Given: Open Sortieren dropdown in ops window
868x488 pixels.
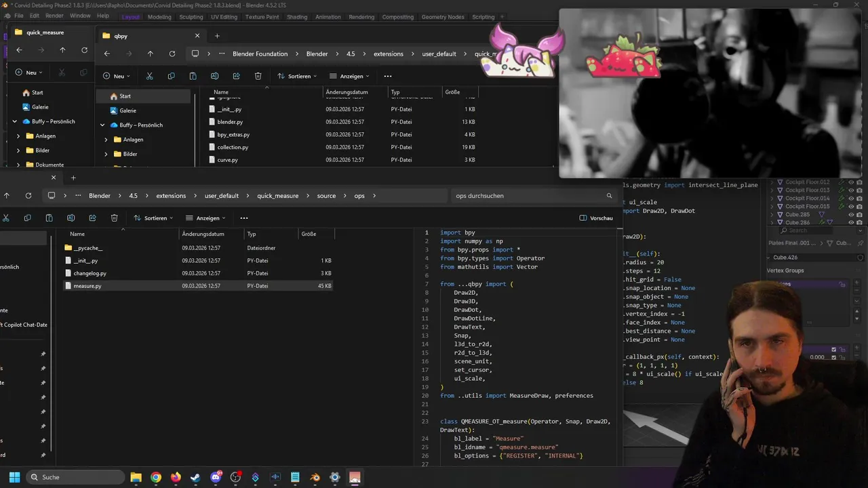Looking at the screenshot, I should [x=153, y=218].
